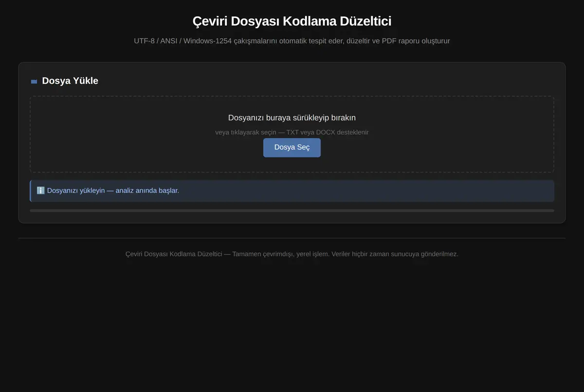
Task: Click the title 'Çeviri Dosyası Kodlama Düzeltici'
Action: click(292, 21)
